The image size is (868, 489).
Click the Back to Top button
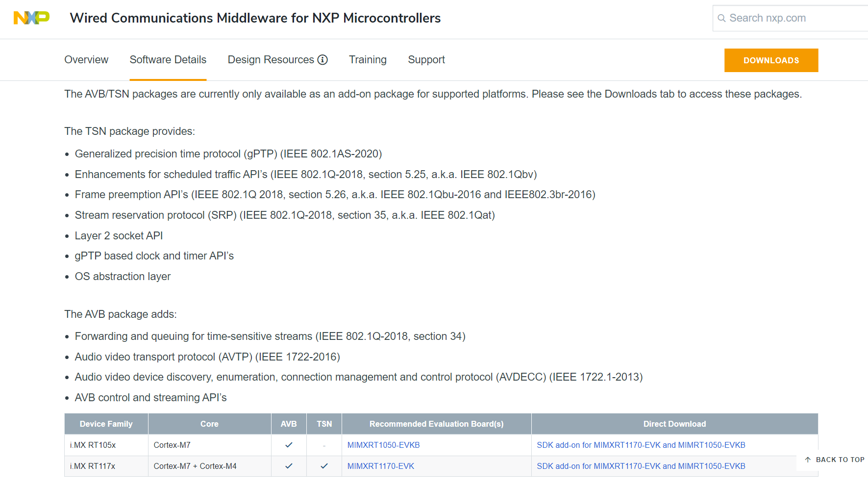coord(840,460)
